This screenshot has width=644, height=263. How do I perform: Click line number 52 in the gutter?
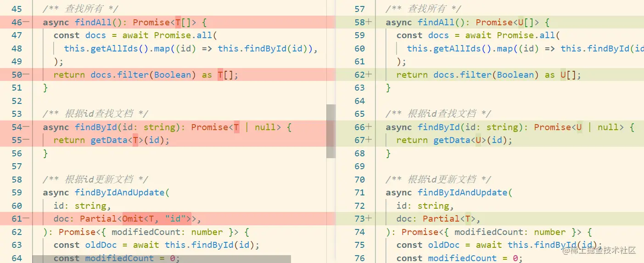coord(17,101)
